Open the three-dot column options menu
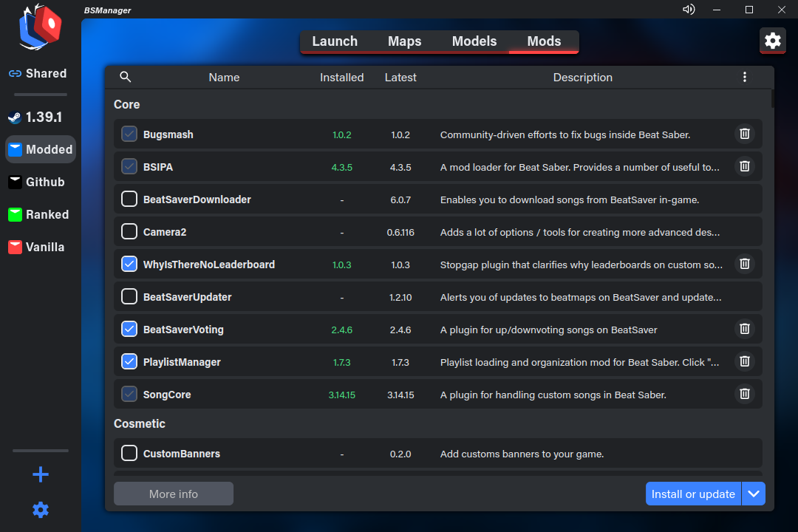Screen dimensions: 798x532 (745, 77)
